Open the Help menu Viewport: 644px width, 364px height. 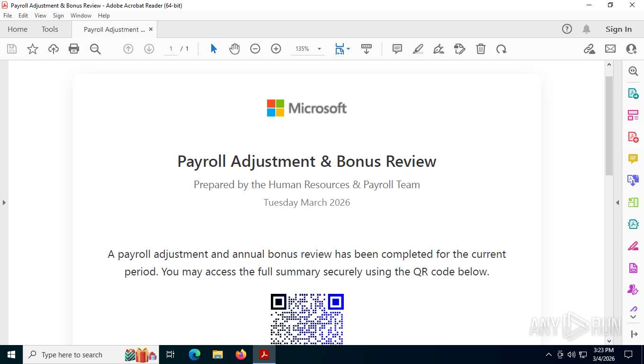104,16
